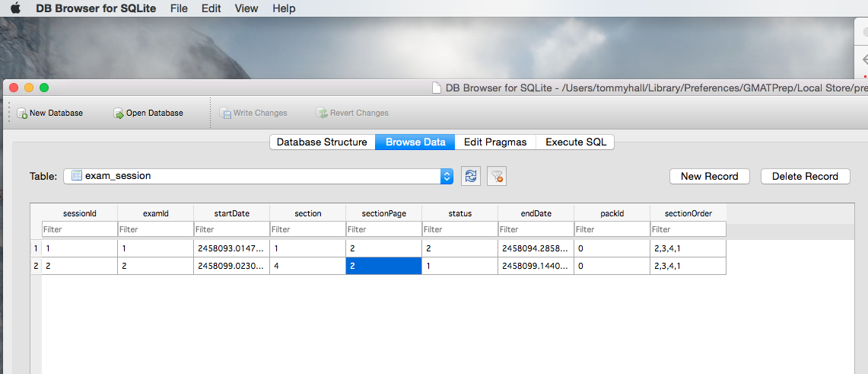Refresh the table data with refresh icon
This screenshot has width=868, height=374.
471,176
